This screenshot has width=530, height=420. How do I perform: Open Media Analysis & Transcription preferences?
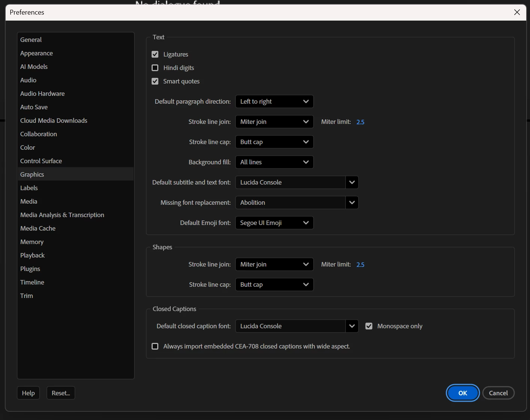click(76, 215)
